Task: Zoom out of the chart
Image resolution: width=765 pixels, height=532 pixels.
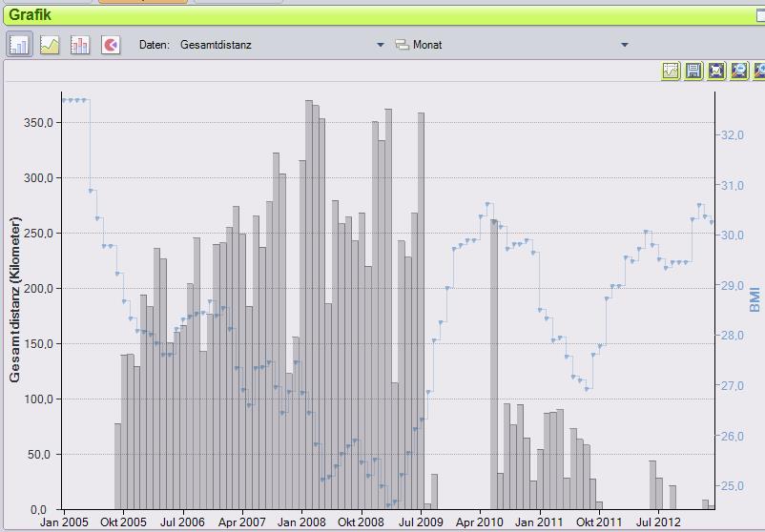Action: click(738, 71)
